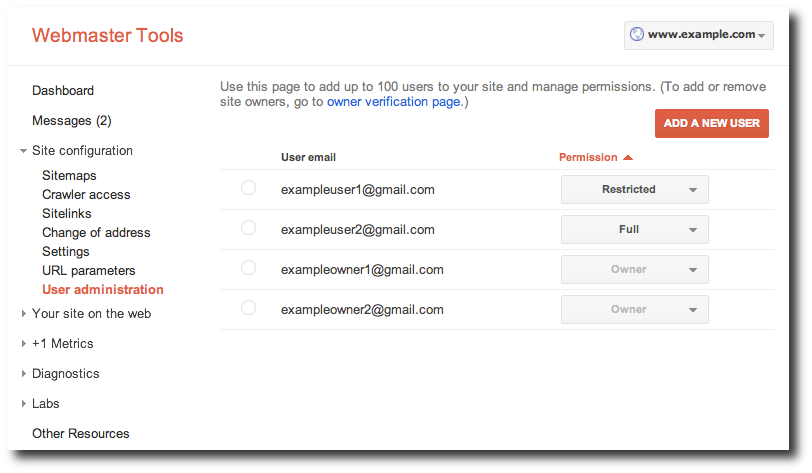The width and height of the screenshot is (812, 473).
Task: Open the Dashboard page
Action: [62, 90]
